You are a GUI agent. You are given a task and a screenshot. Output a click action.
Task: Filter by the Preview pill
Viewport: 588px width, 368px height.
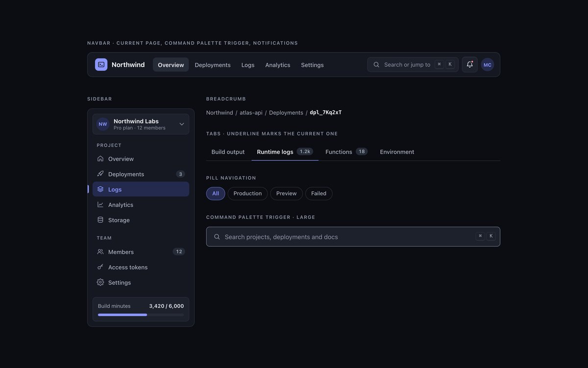287,193
